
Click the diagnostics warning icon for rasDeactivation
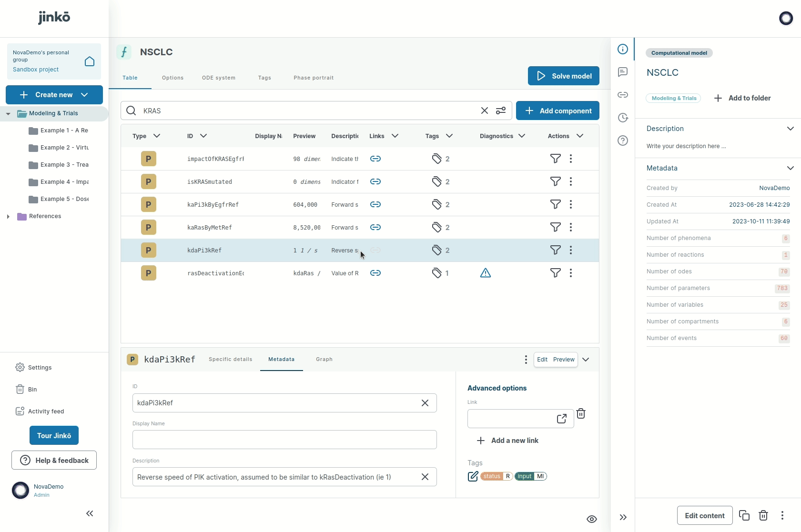coord(485,273)
